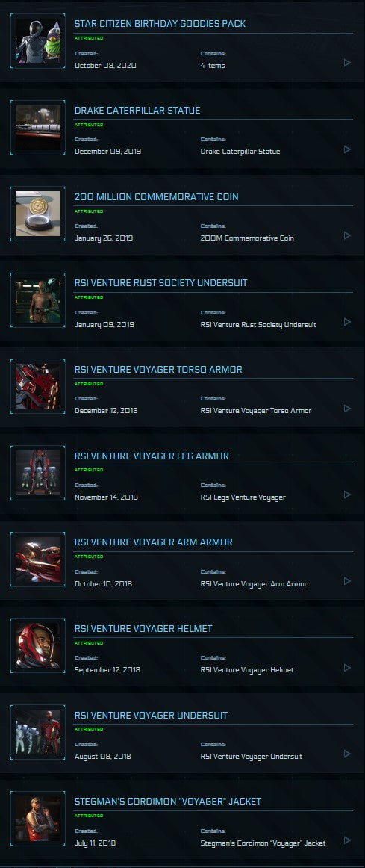This screenshot has height=868, width=365.
Task: Open the red Voyager Helmet thumbnail
Action: (38, 646)
